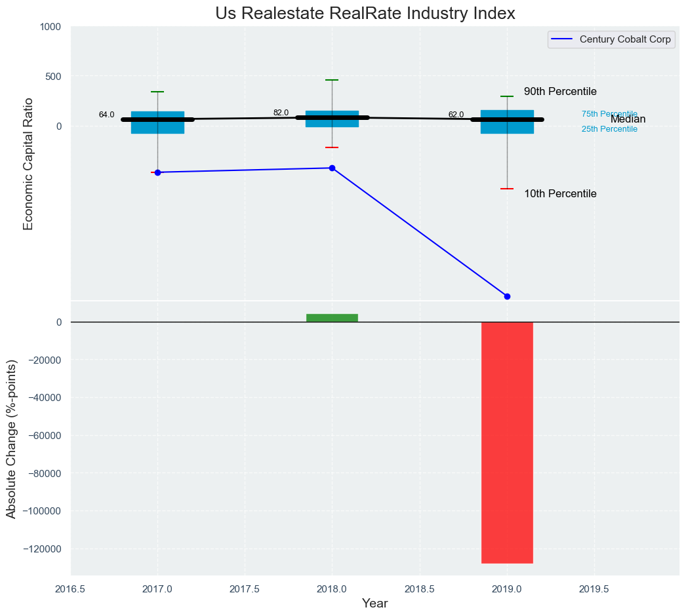This screenshot has width=686, height=616.
Task: Click the 2017 interquartile box
Action: tap(157, 123)
